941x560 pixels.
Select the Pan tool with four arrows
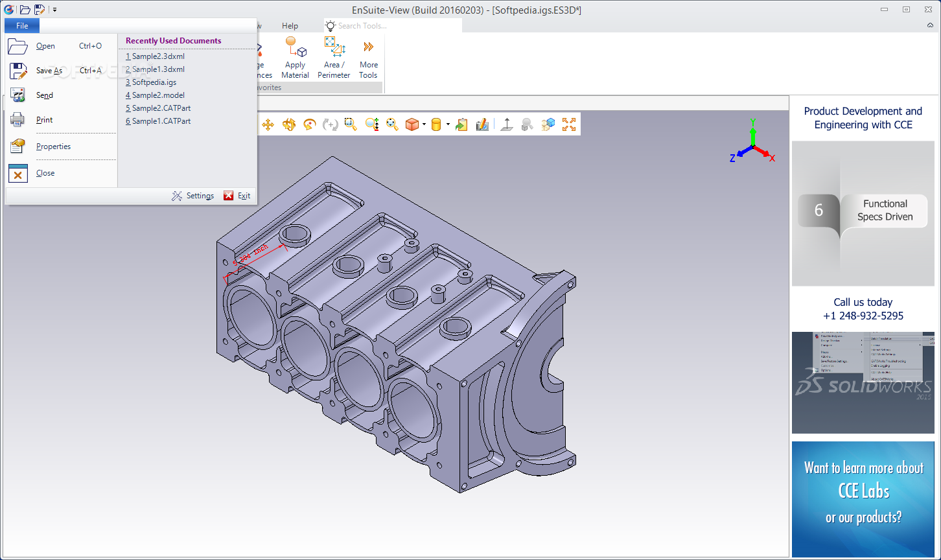click(x=268, y=124)
